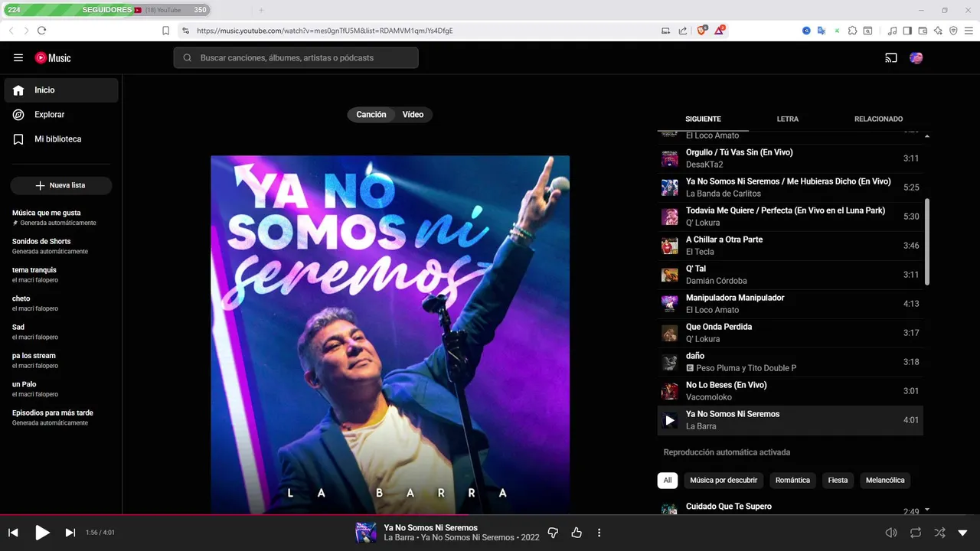Select the Romántica filter chip
The width and height of the screenshot is (980, 551).
pyautogui.click(x=792, y=481)
